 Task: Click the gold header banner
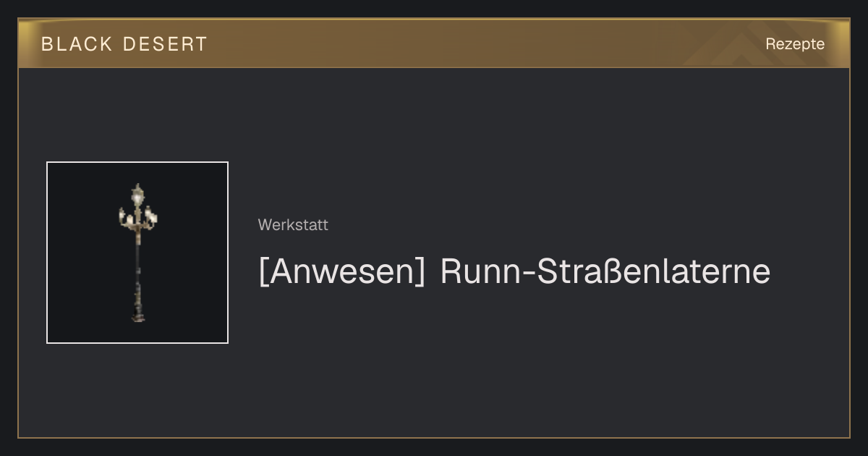(x=434, y=43)
